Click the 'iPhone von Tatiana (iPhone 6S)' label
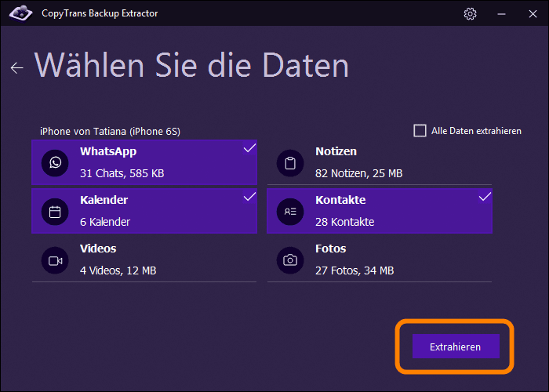 pyautogui.click(x=110, y=132)
